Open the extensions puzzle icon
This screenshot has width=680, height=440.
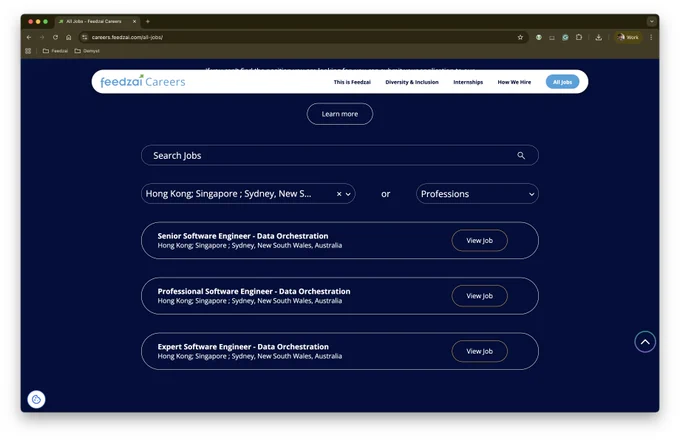click(x=579, y=37)
